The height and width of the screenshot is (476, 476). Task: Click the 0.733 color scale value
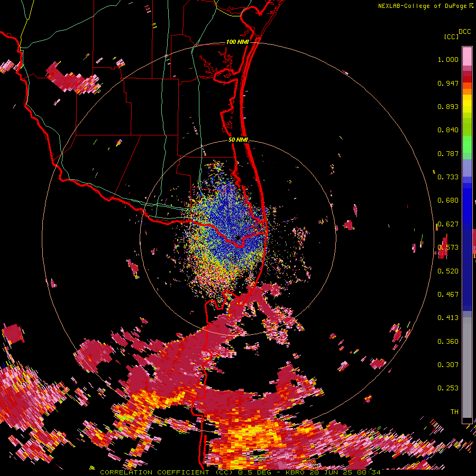pos(448,177)
